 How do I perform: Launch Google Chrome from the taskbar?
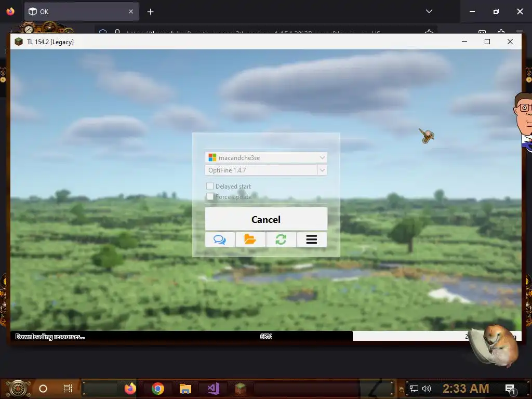point(158,389)
